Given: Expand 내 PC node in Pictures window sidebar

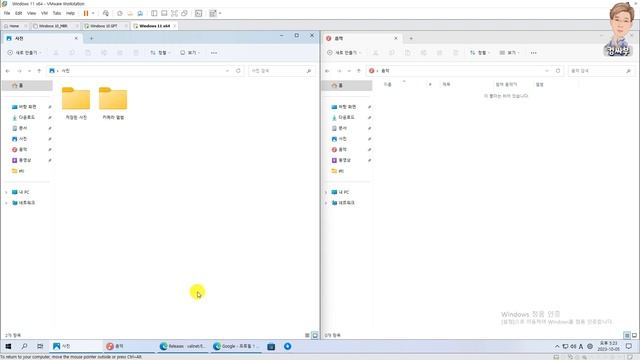Looking at the screenshot, I should click(6, 192).
